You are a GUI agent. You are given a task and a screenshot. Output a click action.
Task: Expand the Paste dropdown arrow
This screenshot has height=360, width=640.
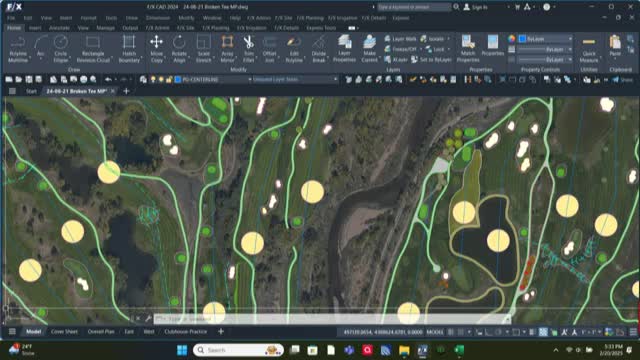pos(615,59)
